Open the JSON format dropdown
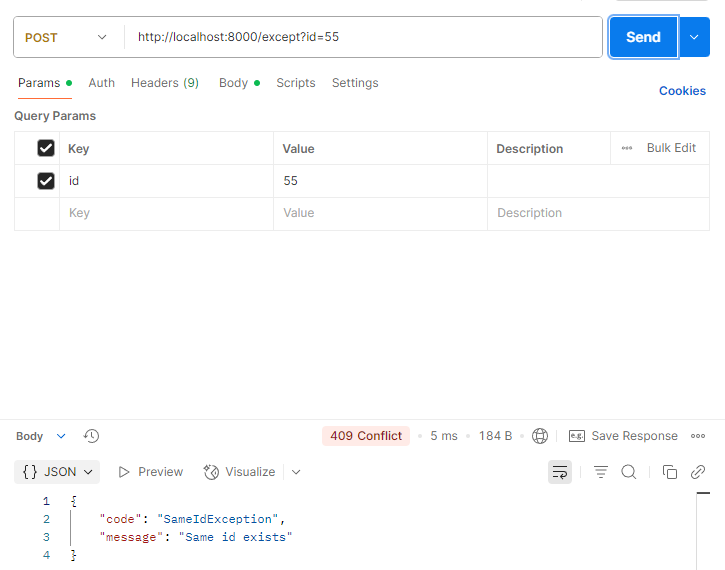Image resolution: width=725 pixels, height=570 pixels. pos(57,472)
